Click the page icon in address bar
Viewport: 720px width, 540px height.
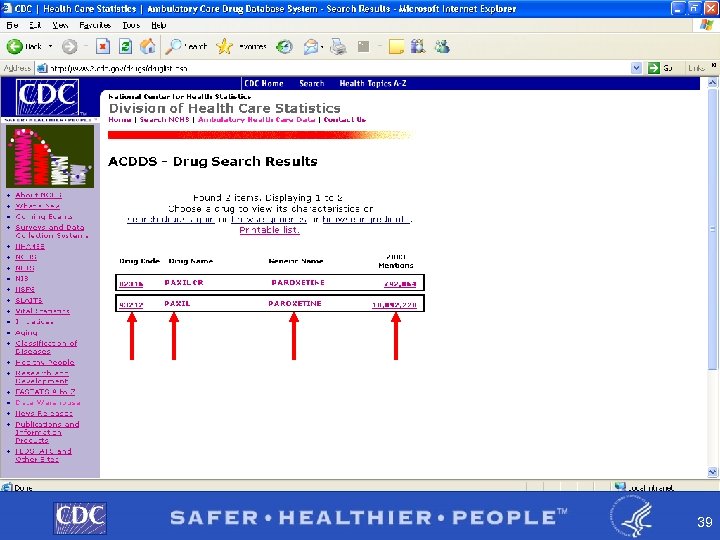42,68
